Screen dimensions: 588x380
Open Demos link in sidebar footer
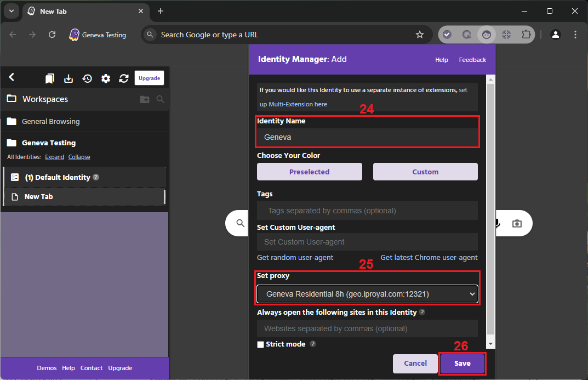click(x=47, y=368)
